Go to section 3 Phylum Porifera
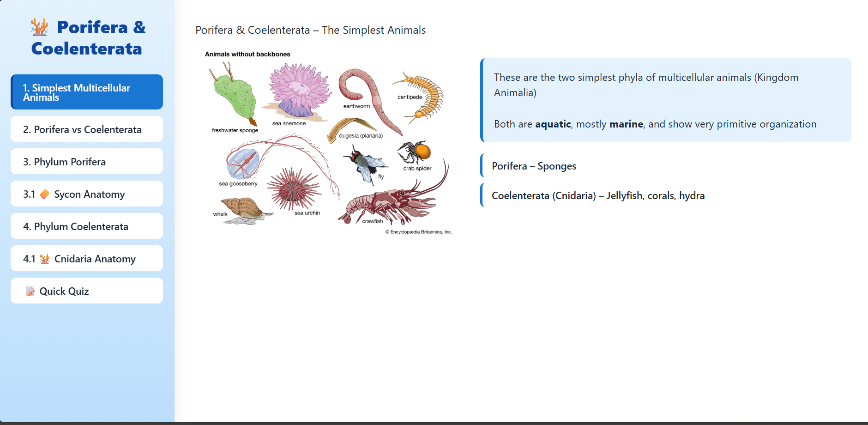Screen dimensions: 868x425 (87, 161)
